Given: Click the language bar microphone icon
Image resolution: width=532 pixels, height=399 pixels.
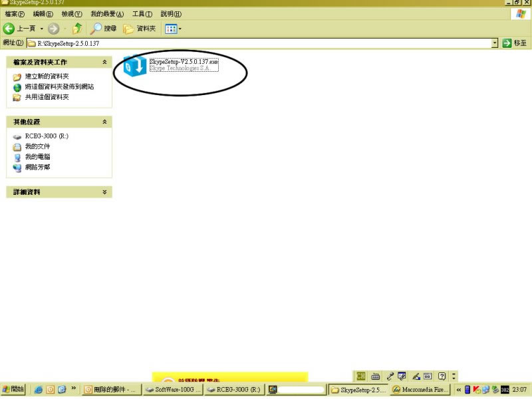Looking at the screenshot, I should tap(390, 376).
